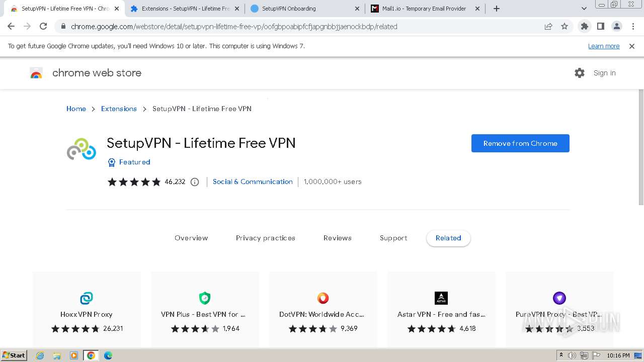Screen dimensions: 644x362
Task: Click the rating info icon next to 46,232
Action: coord(195,182)
